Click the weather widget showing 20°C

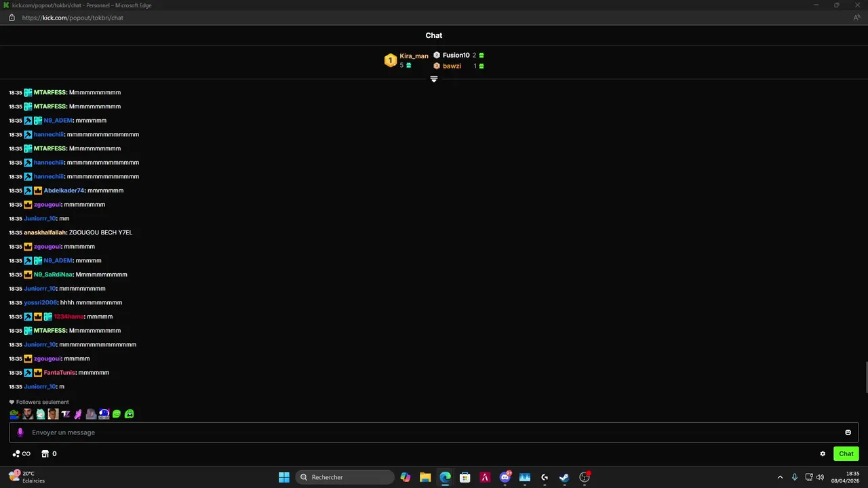27,477
